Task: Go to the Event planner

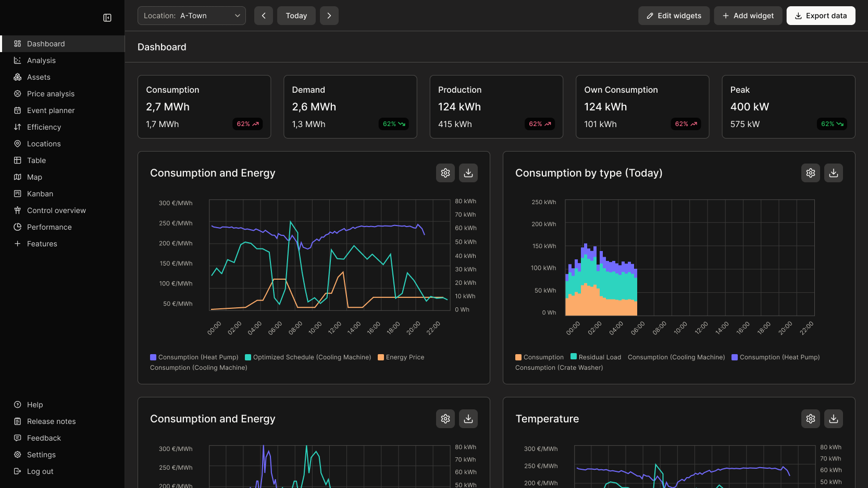Action: [50, 110]
